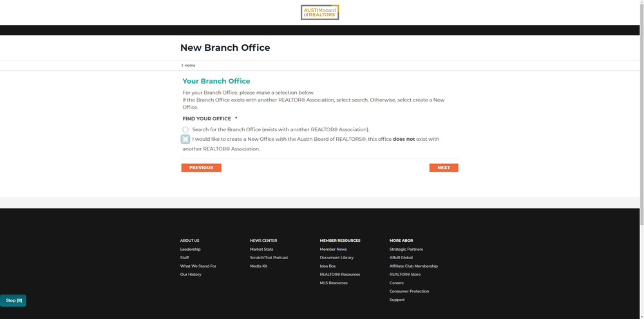
Task: Open Careers footer link
Action: tap(397, 283)
